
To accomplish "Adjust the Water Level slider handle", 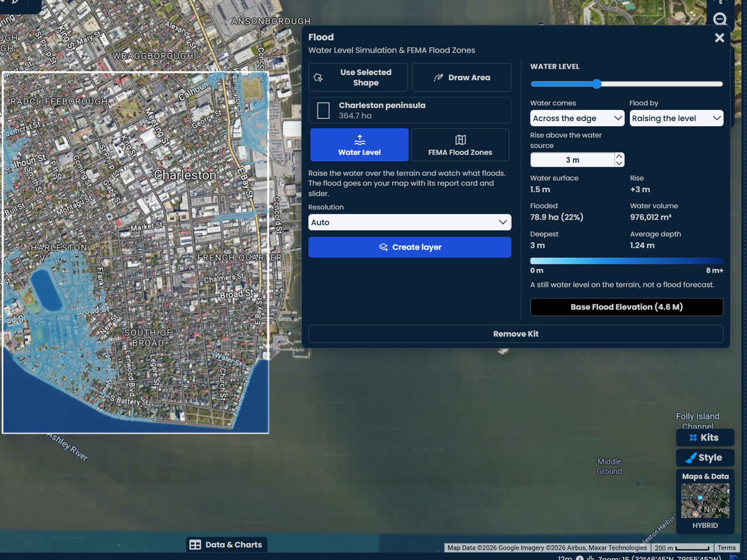I will pyautogui.click(x=596, y=84).
